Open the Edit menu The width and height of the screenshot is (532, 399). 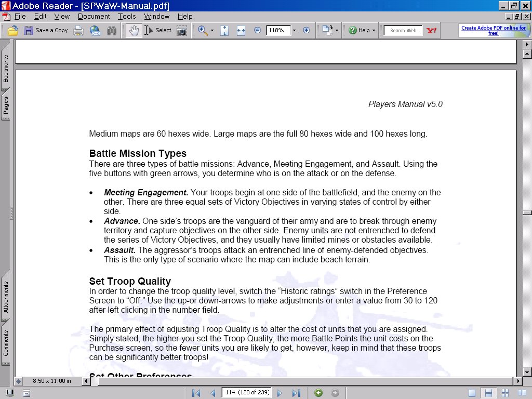pyautogui.click(x=40, y=16)
